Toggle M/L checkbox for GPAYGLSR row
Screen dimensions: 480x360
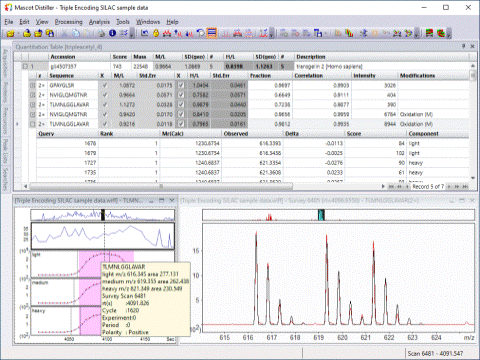pos(105,85)
